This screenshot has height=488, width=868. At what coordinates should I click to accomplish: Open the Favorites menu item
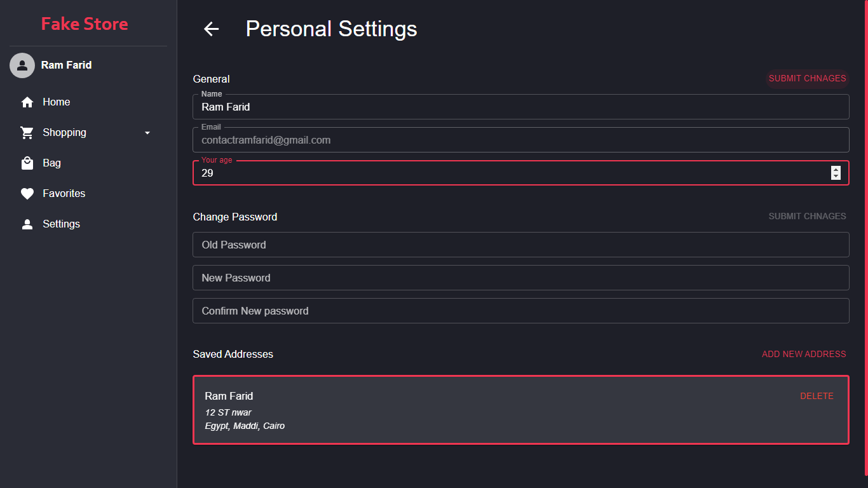pos(64,194)
